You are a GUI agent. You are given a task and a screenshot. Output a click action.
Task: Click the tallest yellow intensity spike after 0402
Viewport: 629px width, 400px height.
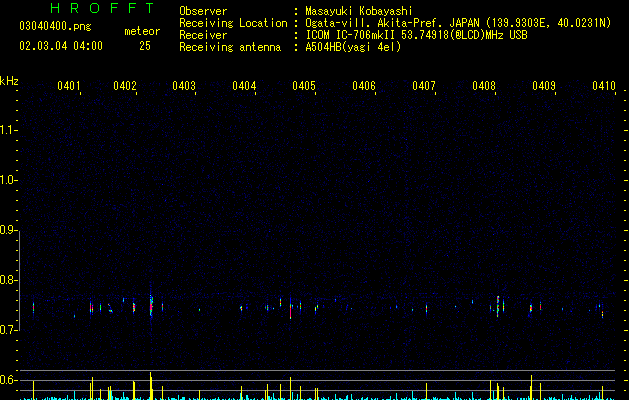coord(151,386)
